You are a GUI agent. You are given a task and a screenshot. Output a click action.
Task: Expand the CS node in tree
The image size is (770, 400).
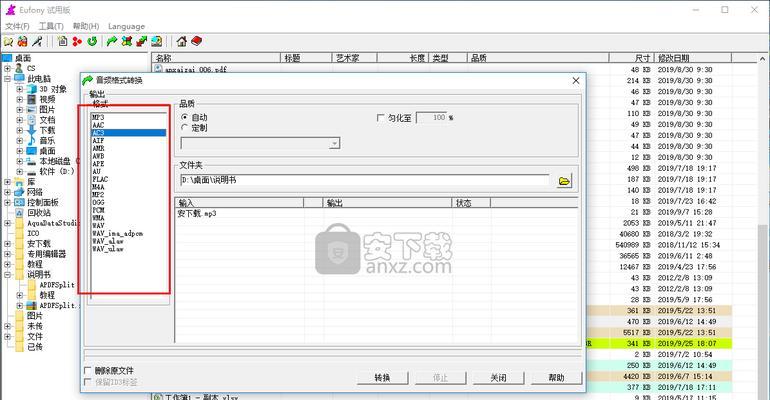[x=7, y=68]
